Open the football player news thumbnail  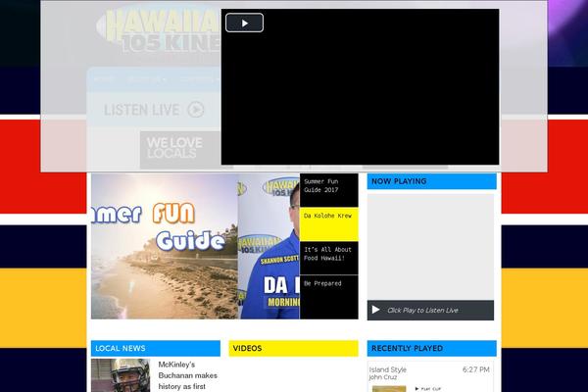pyautogui.click(x=121, y=375)
